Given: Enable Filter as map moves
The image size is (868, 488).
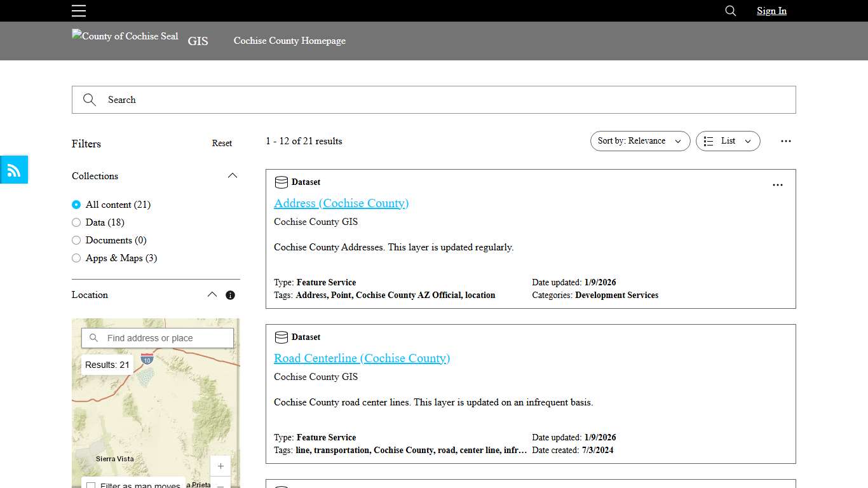Looking at the screenshot, I should (92, 485).
